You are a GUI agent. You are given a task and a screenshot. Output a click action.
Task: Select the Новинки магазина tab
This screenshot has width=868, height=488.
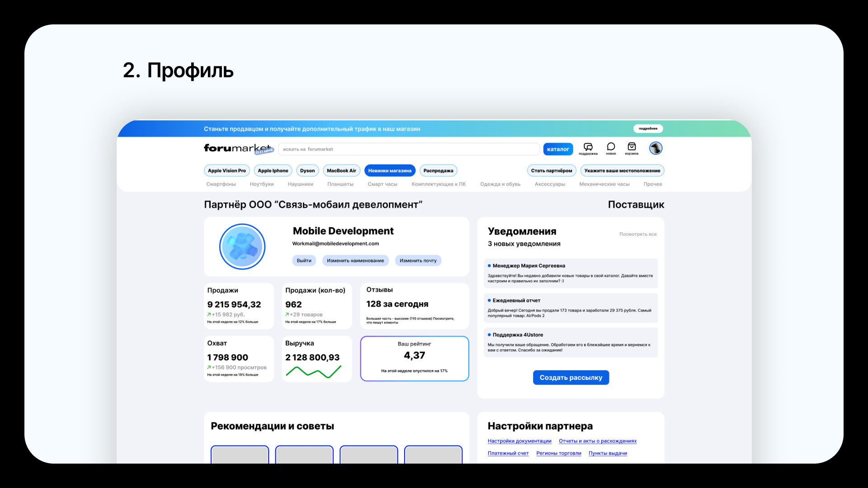pos(390,171)
